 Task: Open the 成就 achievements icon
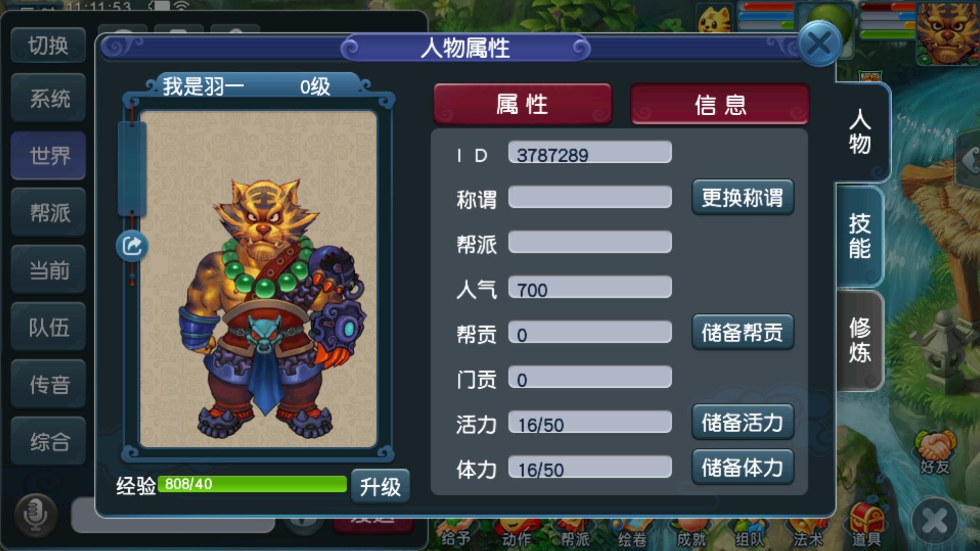click(x=691, y=534)
